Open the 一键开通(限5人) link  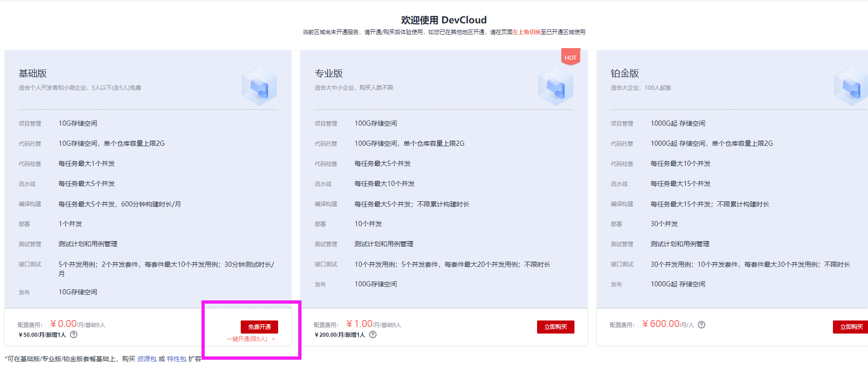coord(251,339)
